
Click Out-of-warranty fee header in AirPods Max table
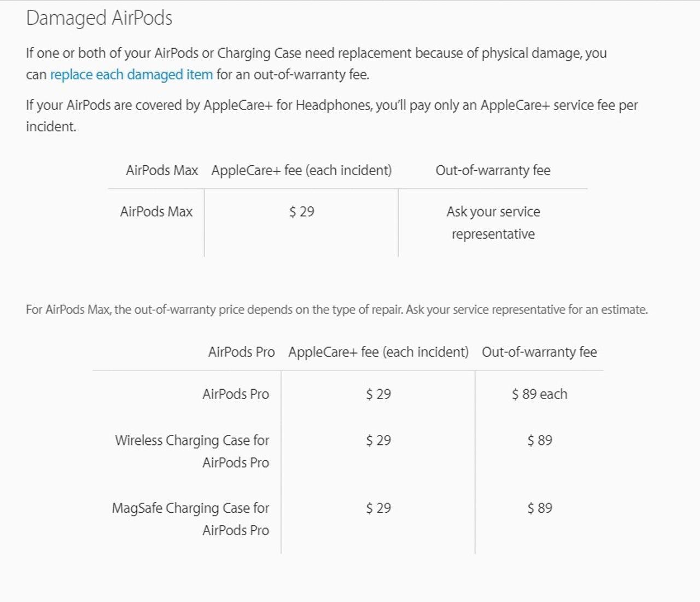point(493,170)
